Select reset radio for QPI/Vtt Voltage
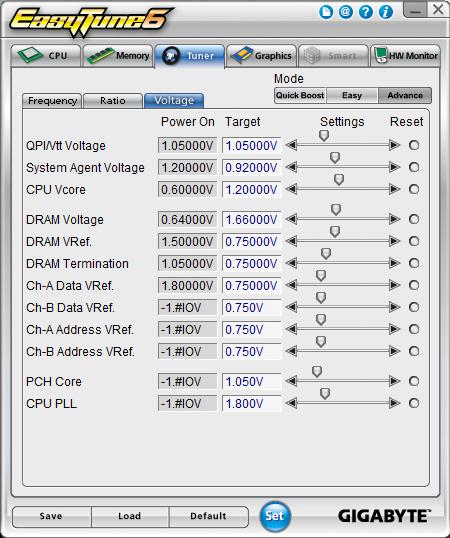 [414, 145]
